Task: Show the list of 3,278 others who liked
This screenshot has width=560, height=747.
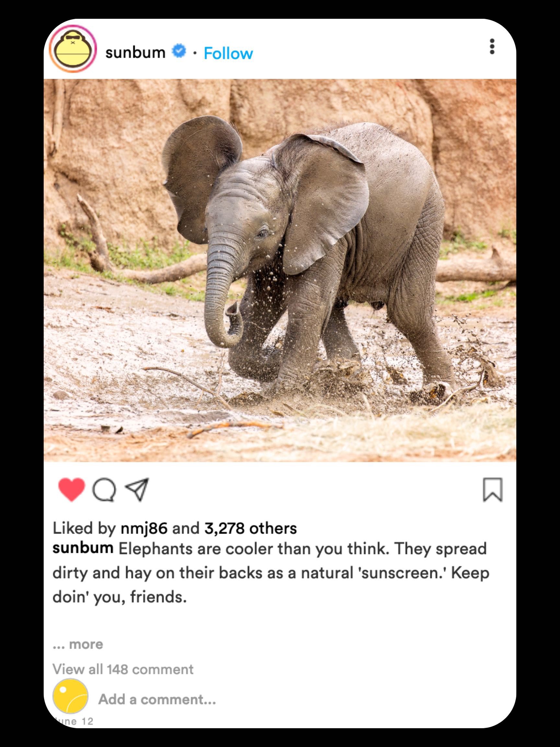Action: point(251,528)
